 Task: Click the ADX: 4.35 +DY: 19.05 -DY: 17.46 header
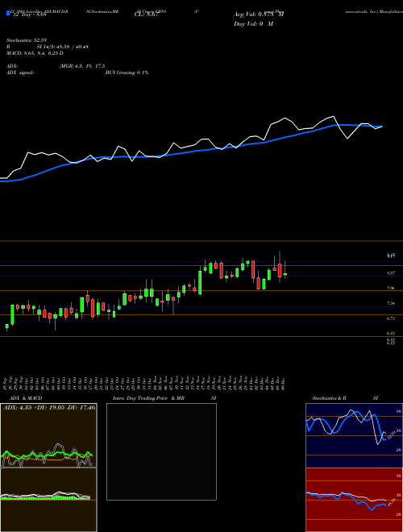click(49, 407)
